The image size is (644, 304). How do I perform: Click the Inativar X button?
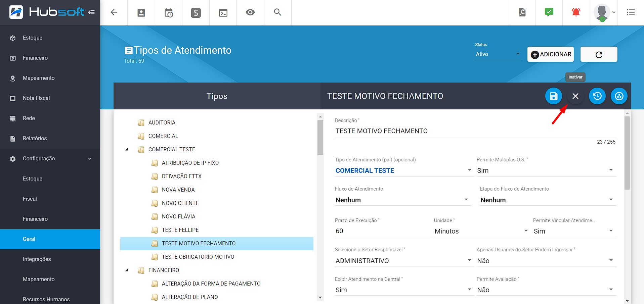(575, 96)
